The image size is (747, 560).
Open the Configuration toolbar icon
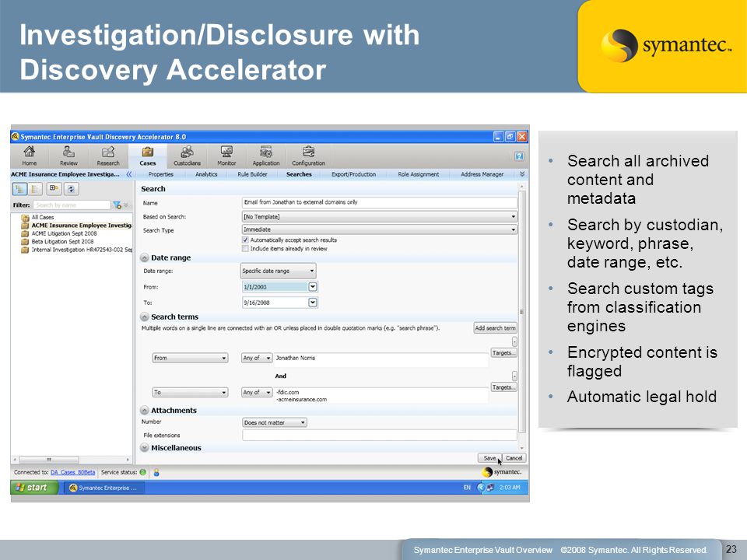[308, 156]
